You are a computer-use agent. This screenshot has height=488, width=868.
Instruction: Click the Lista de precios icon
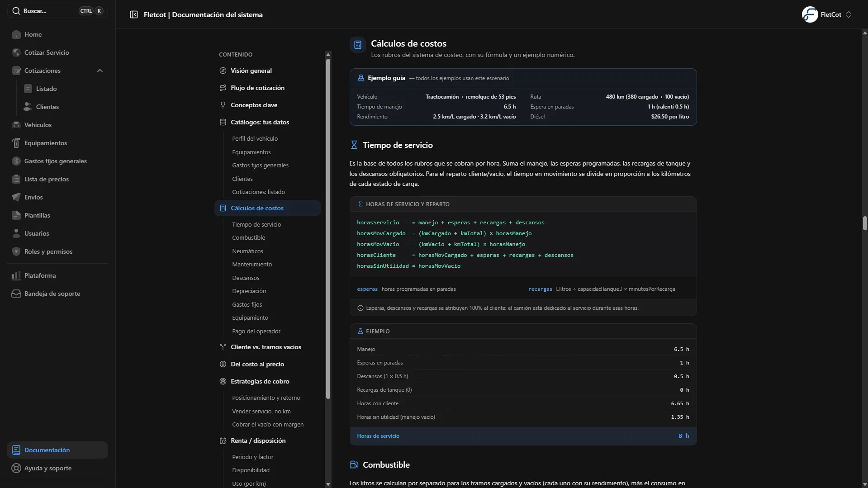tap(16, 179)
